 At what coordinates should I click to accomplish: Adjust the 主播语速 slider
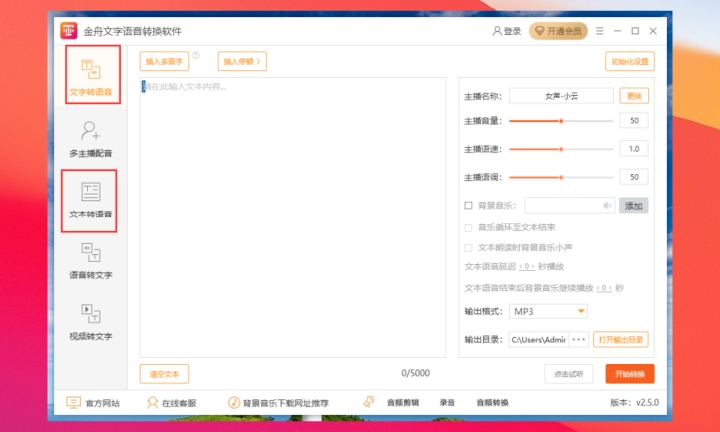click(561, 149)
